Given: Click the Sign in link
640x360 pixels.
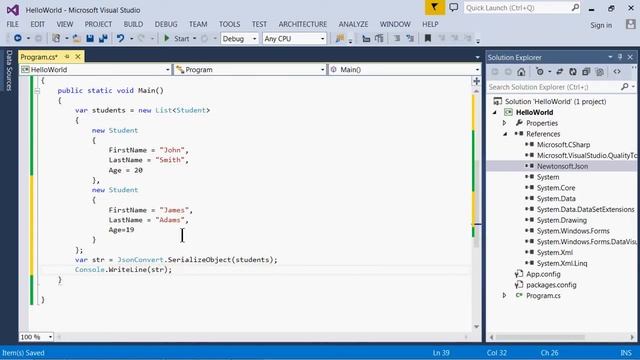Looking at the screenshot, I should pyautogui.click(x=601, y=25).
